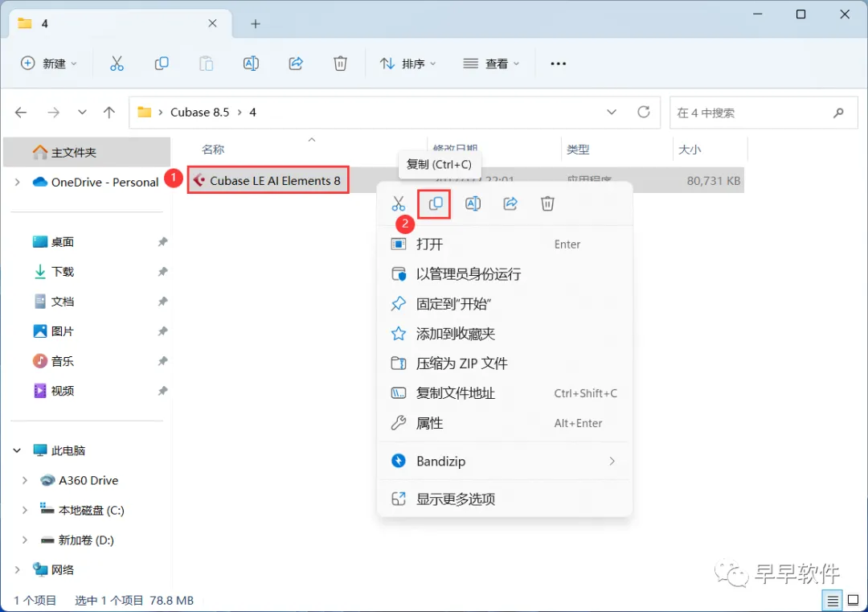
Task: Switch to large icons view in status bar
Action: point(853,601)
